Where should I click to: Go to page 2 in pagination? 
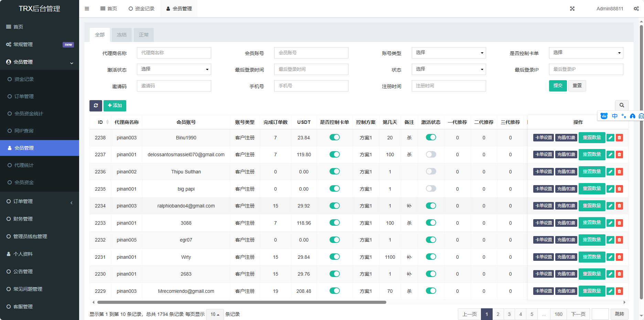coord(498,314)
